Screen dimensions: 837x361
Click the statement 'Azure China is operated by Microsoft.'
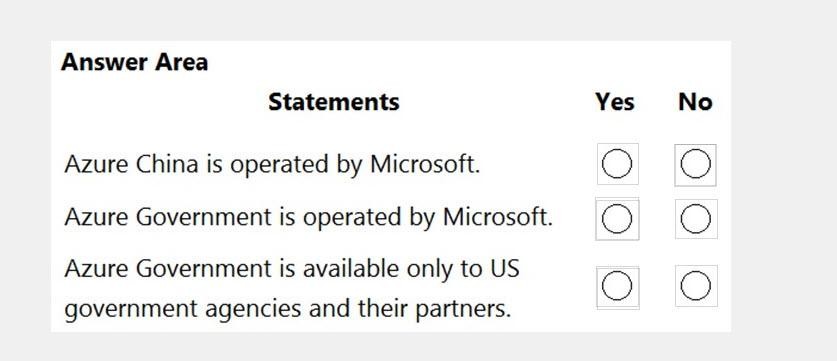(x=272, y=164)
